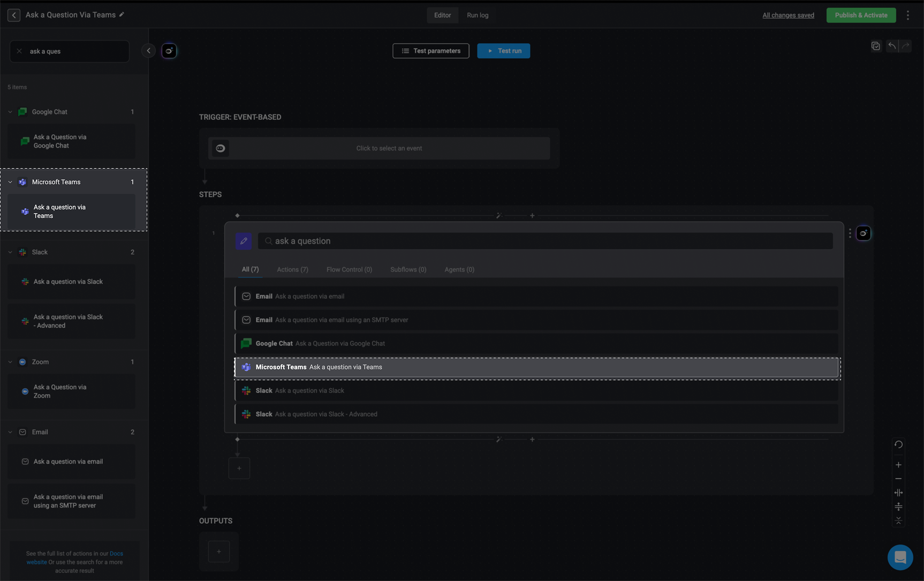Undo the last change
Screen dimensions: 924x581
tap(892, 46)
